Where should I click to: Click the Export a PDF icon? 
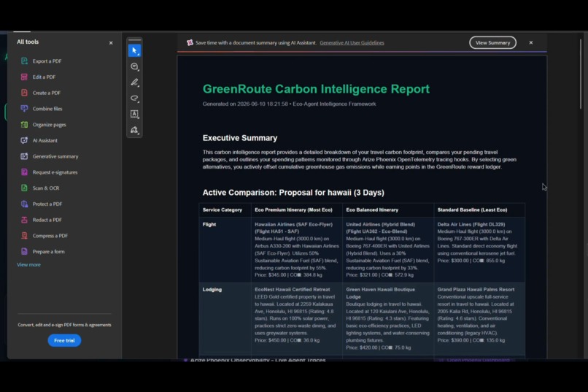(x=24, y=61)
